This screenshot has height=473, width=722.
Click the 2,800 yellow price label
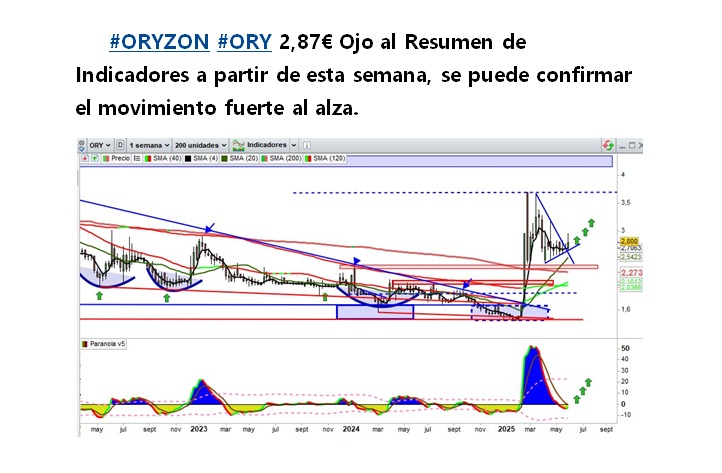coord(629,241)
